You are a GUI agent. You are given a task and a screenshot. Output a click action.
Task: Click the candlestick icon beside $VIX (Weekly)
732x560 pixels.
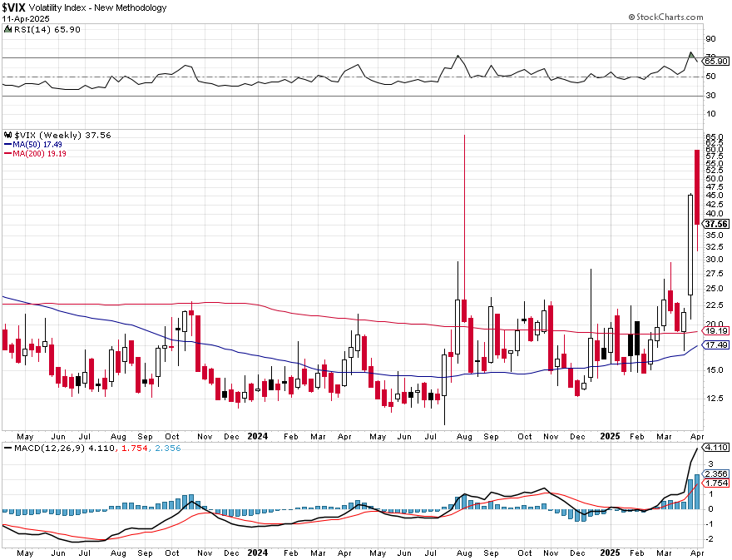tap(8, 135)
